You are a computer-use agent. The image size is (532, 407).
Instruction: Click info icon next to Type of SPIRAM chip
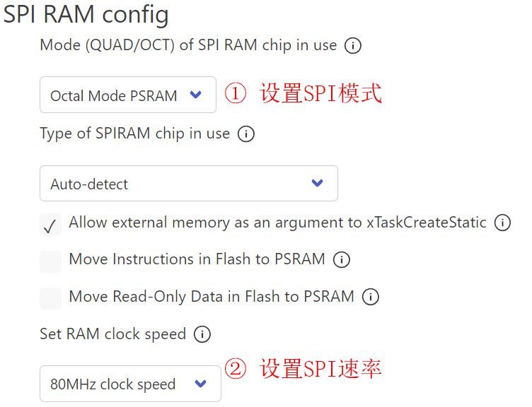[x=246, y=134]
